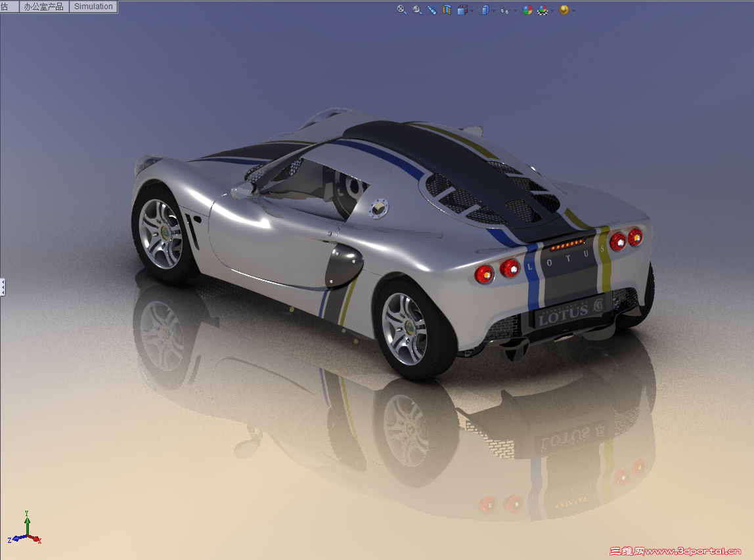
Task: Click the red X axis of triad
Action: 35,540
